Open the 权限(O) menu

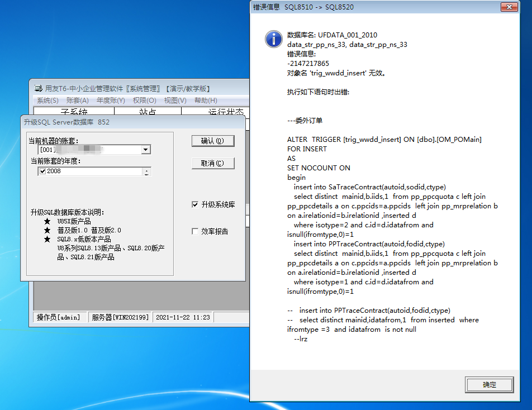(145, 101)
